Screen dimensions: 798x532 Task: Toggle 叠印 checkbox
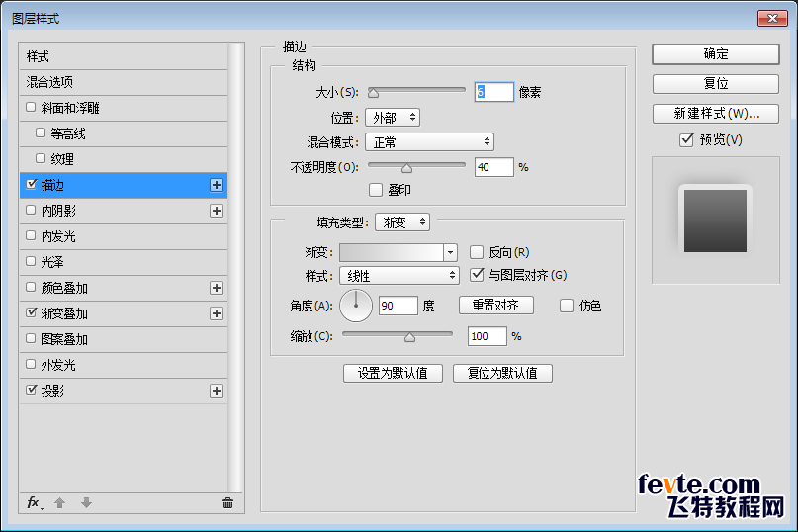[376, 190]
